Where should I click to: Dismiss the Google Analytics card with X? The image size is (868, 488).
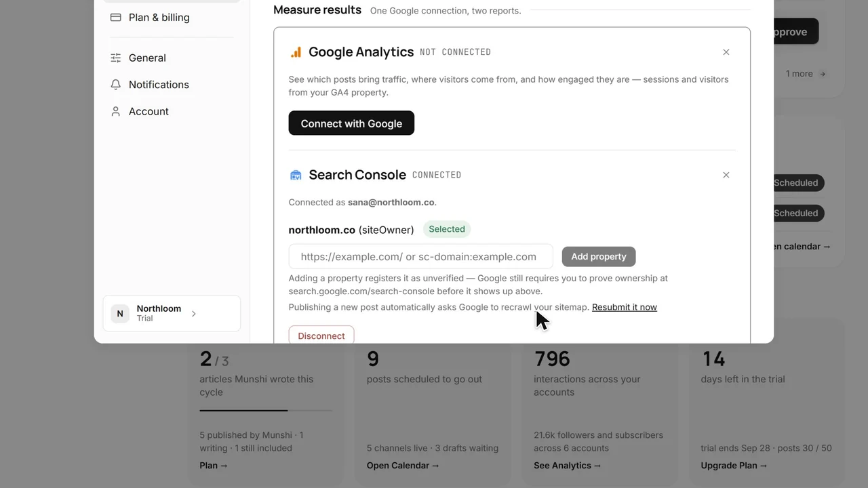[x=726, y=52]
